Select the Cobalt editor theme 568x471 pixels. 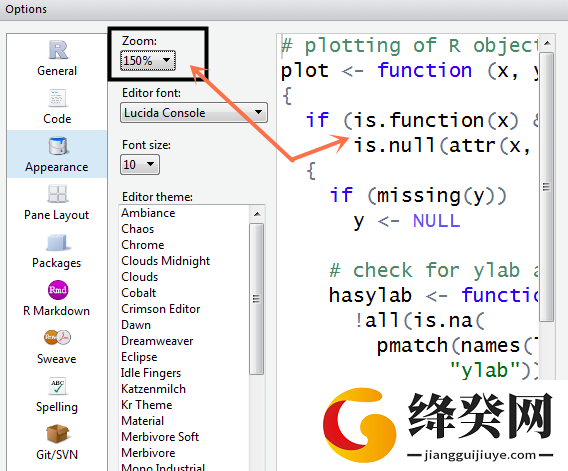pyautogui.click(x=138, y=293)
